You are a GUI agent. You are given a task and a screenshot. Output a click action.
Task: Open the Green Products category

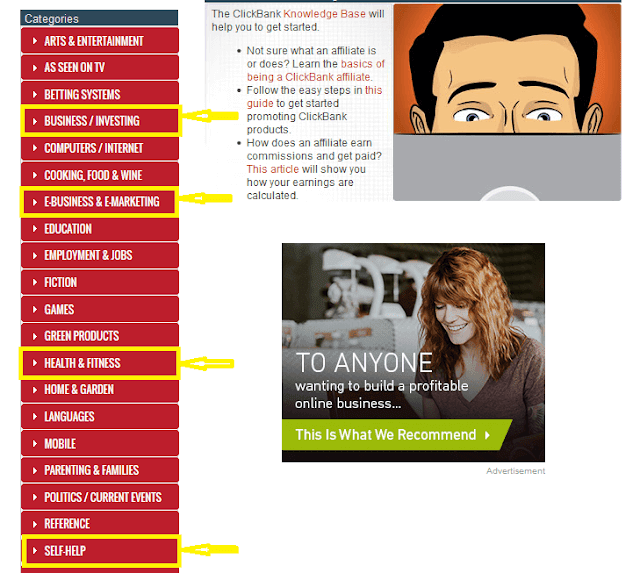(100, 336)
